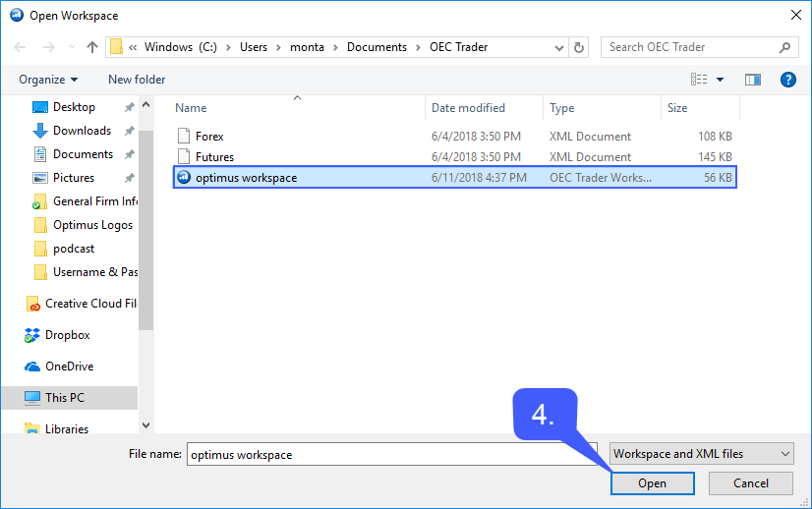Screen dimensions: 812x509
Task: Open Documents quick access item
Action: 83,154
